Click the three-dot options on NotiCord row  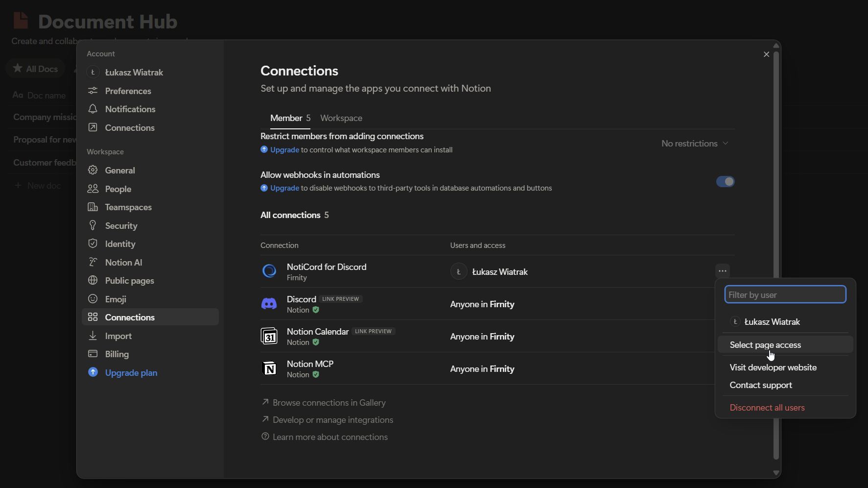[x=723, y=271]
